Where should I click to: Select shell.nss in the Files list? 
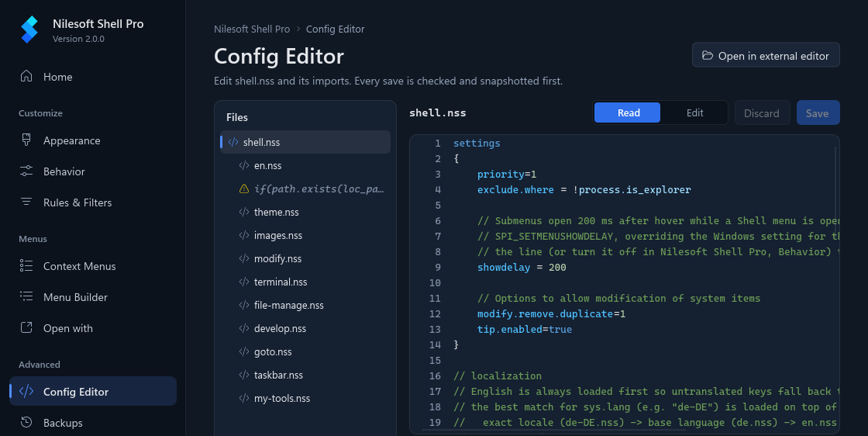pyautogui.click(x=305, y=142)
